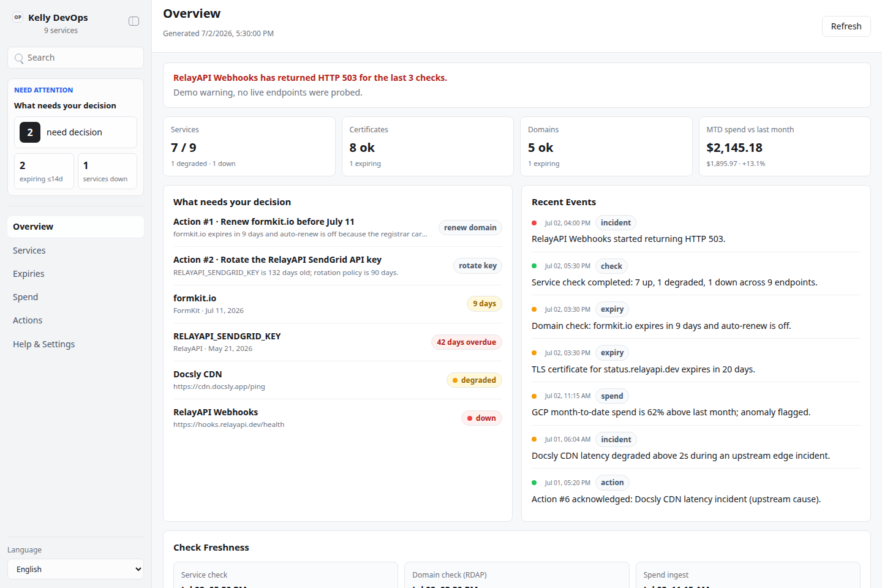Click the 2 need decision card
This screenshot has width=882, height=588.
click(x=75, y=132)
